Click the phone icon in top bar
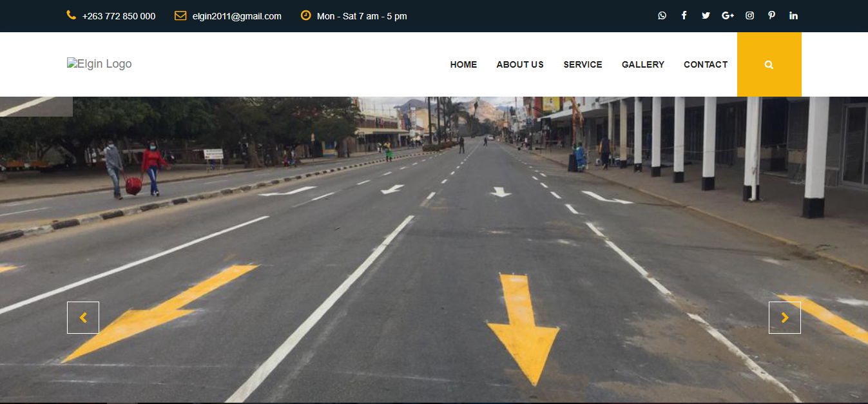The width and height of the screenshot is (868, 404). (x=72, y=15)
